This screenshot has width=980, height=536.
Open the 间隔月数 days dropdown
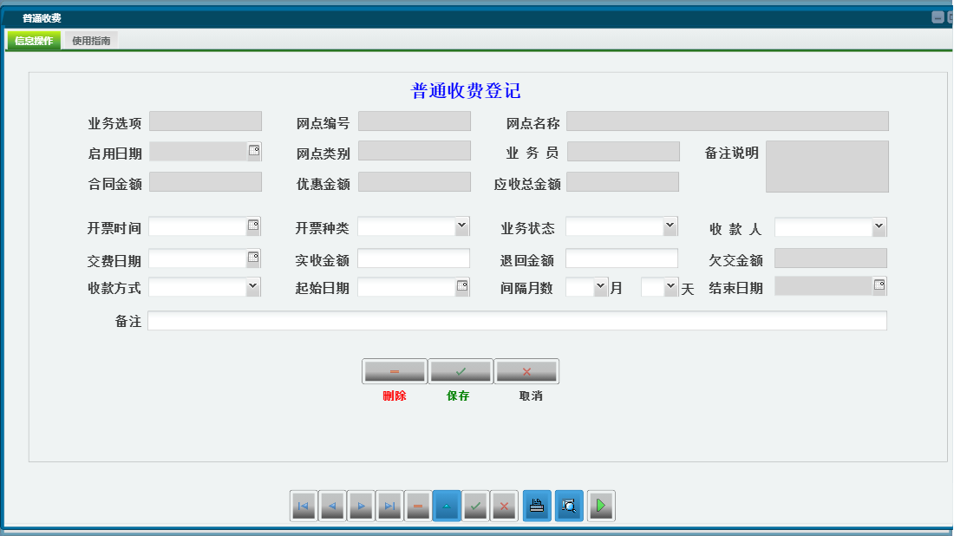pyautogui.click(x=670, y=287)
